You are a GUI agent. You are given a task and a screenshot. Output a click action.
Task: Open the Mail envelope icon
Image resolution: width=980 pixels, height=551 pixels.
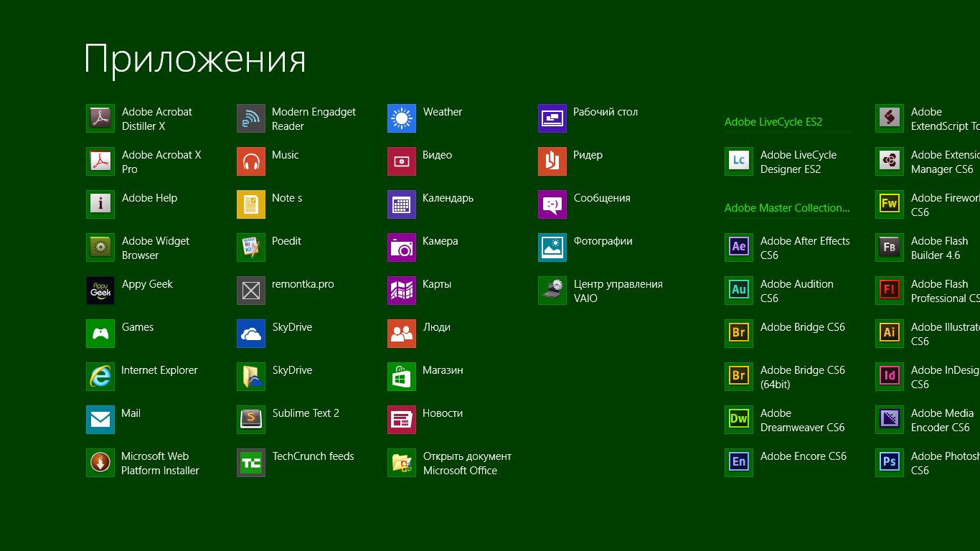pos(100,420)
